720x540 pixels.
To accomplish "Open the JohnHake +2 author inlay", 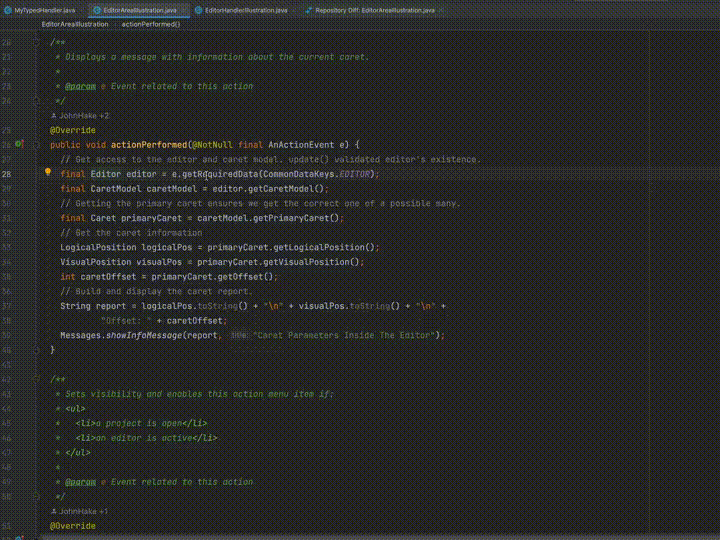I will click(80, 116).
